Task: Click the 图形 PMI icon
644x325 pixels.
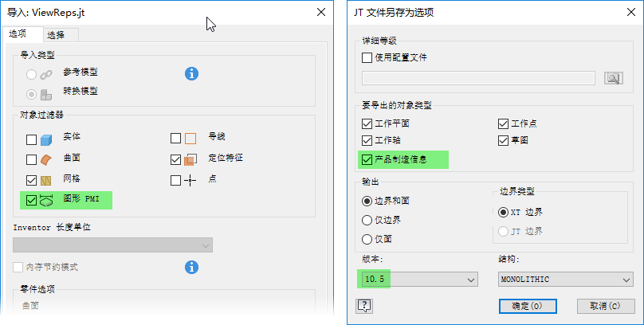Action: [x=46, y=200]
